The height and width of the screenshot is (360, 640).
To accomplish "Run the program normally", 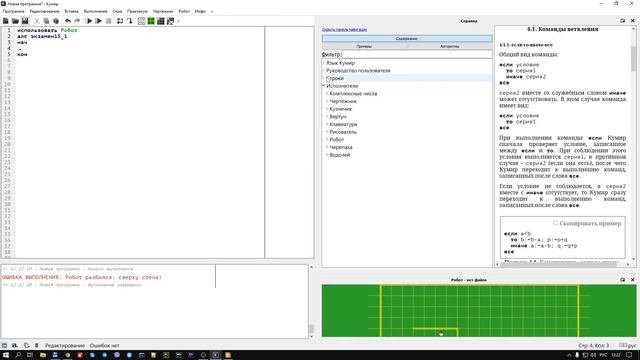I will 89,21.
